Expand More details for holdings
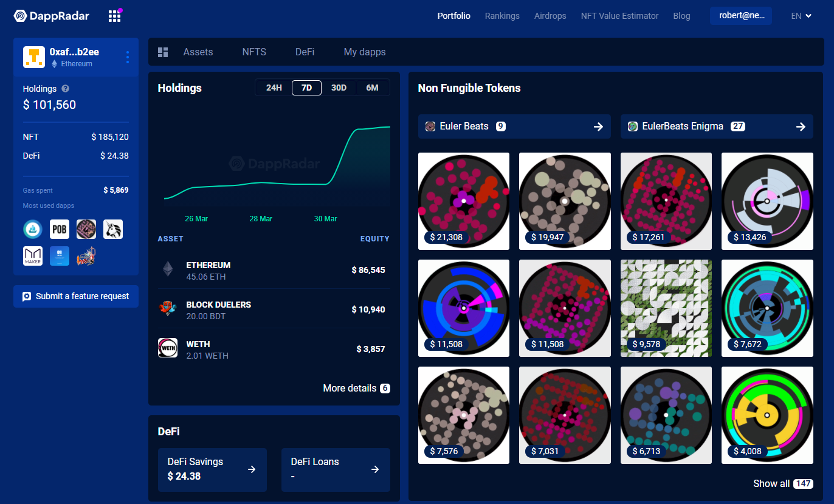 click(356, 388)
